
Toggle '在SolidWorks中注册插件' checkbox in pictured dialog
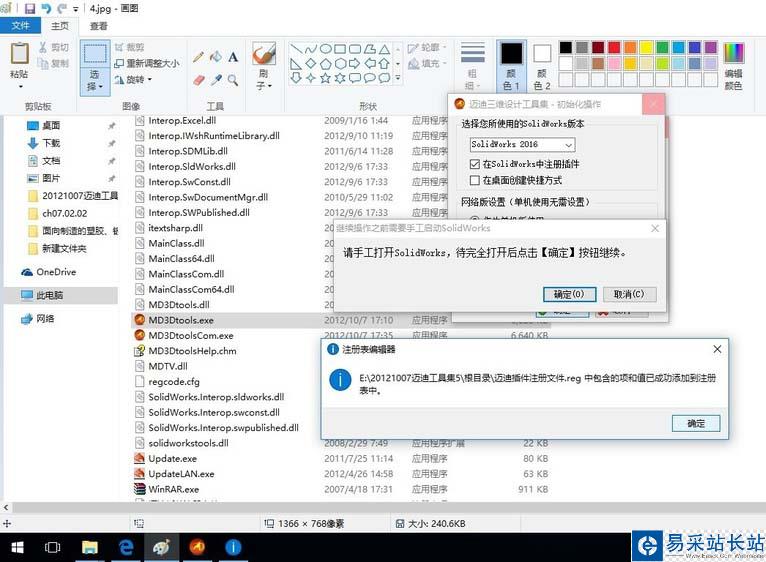point(474,164)
